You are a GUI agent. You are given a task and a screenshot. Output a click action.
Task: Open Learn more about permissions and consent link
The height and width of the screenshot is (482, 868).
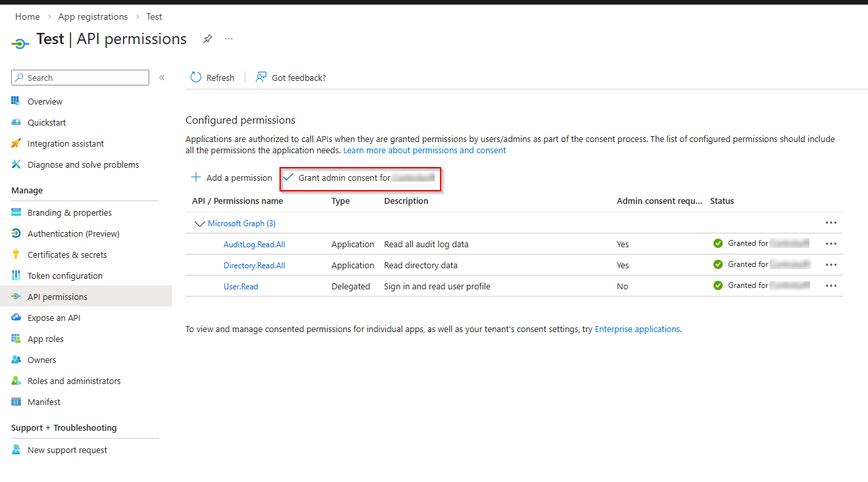coord(425,150)
